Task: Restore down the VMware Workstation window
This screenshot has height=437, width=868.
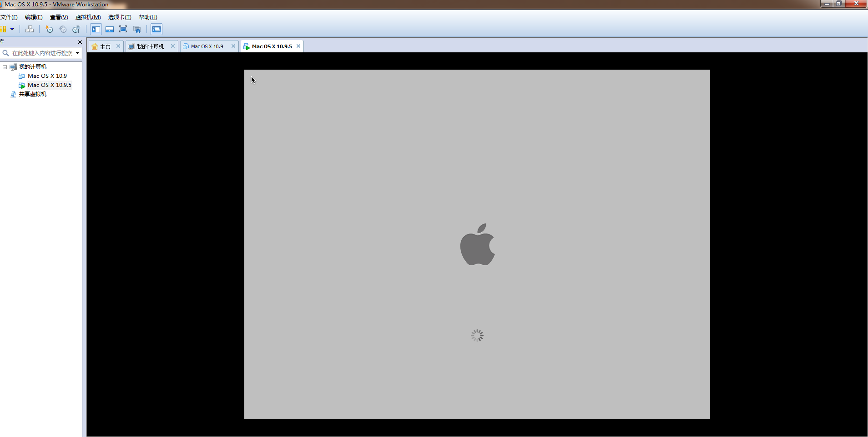Action: 839,4
